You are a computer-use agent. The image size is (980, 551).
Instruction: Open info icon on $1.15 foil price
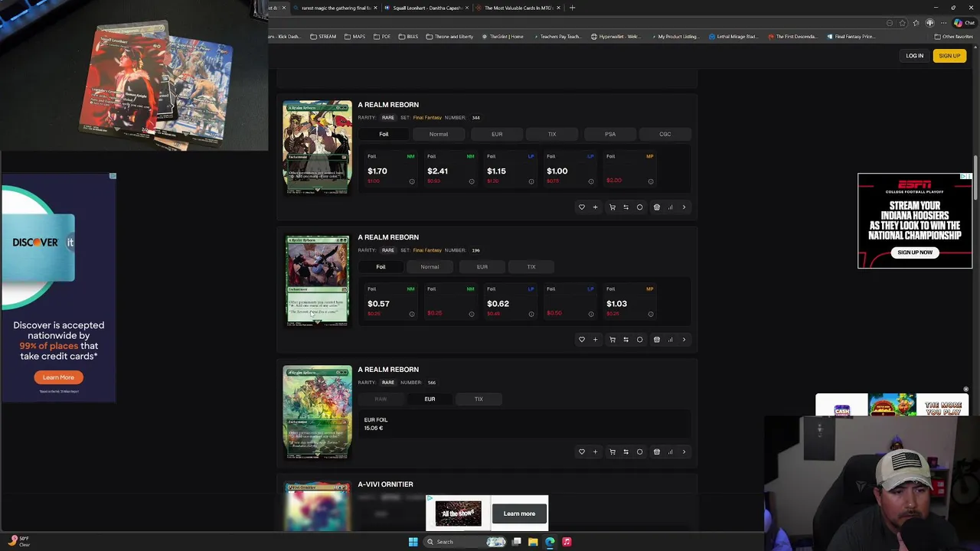point(531,181)
